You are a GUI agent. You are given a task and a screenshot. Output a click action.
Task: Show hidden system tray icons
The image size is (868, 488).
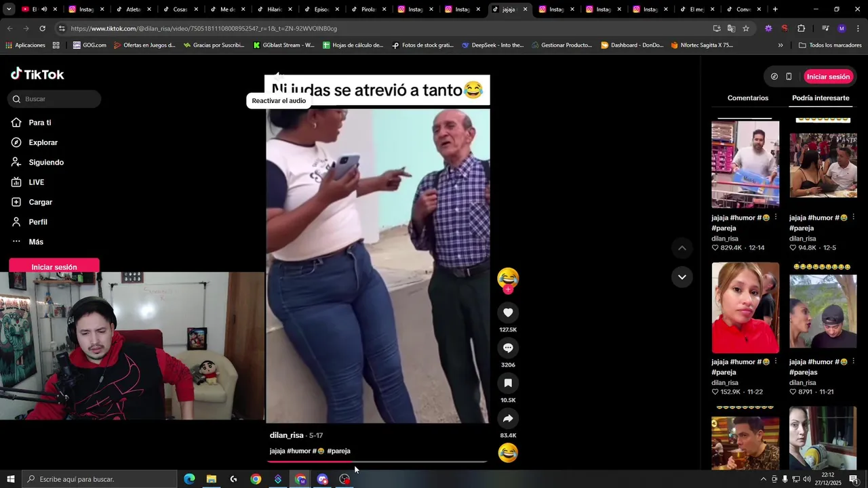[x=763, y=479]
